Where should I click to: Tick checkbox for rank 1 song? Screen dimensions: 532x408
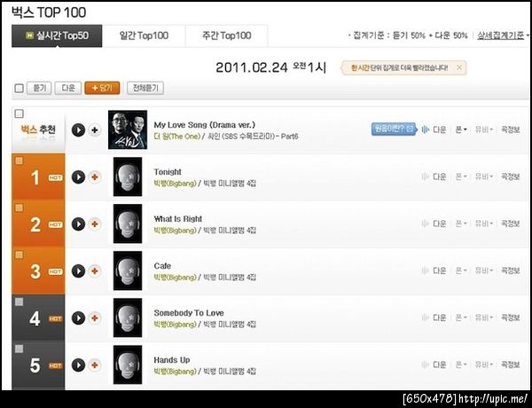click(19, 161)
